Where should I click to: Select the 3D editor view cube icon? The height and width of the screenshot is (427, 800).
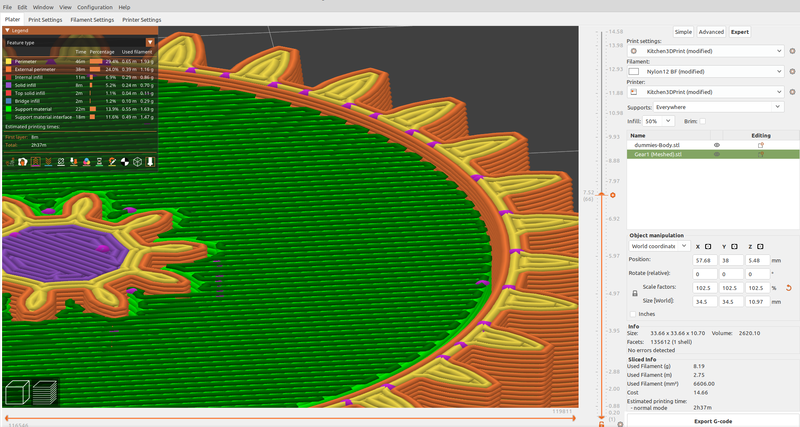click(x=16, y=391)
